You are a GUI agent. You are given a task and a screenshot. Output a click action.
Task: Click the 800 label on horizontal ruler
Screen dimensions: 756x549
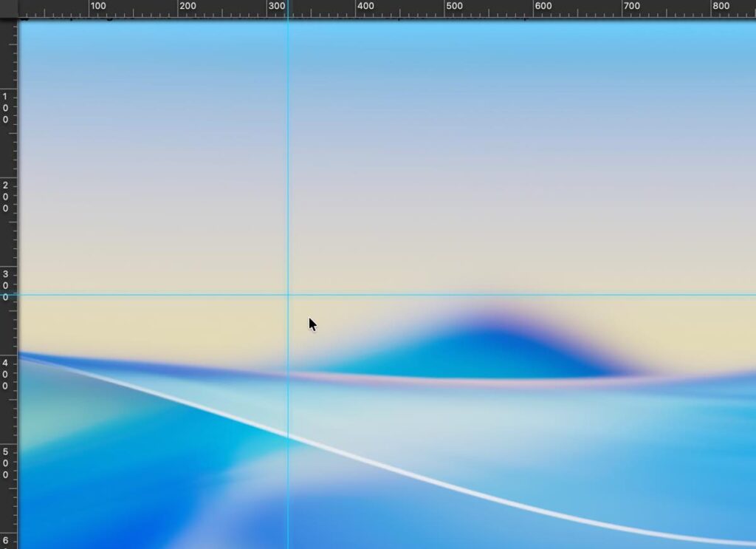pos(721,6)
